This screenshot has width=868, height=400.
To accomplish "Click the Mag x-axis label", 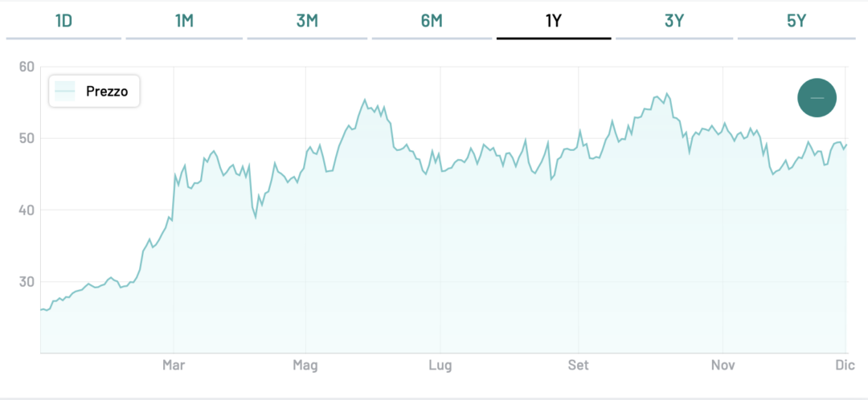I will 305,365.
